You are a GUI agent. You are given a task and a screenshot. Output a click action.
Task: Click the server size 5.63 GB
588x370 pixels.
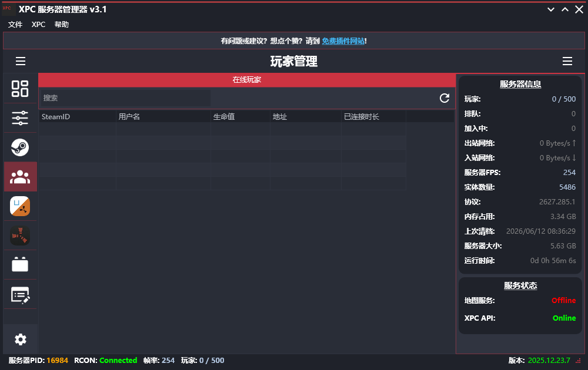click(563, 245)
